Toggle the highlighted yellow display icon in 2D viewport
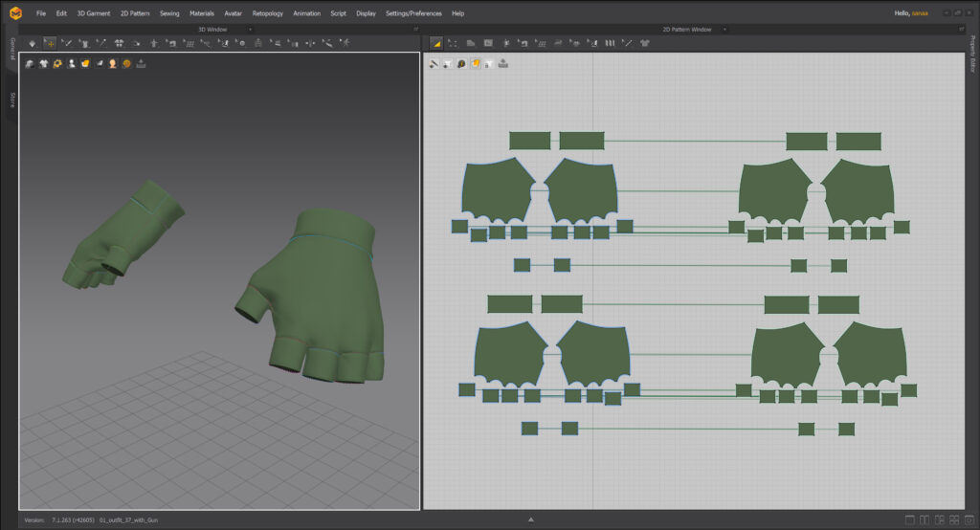Screen dimensions: 980x530 475,64
